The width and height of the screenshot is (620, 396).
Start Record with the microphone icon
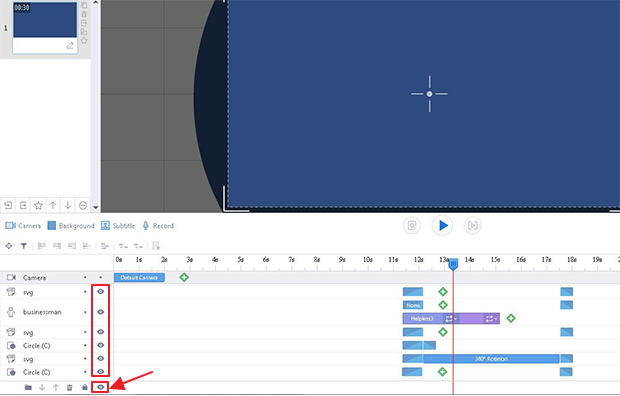158,226
